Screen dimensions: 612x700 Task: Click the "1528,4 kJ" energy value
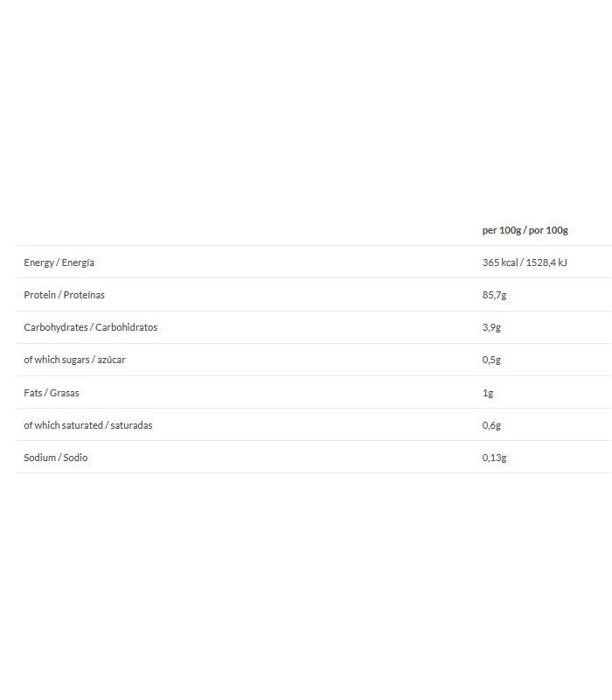tap(546, 262)
